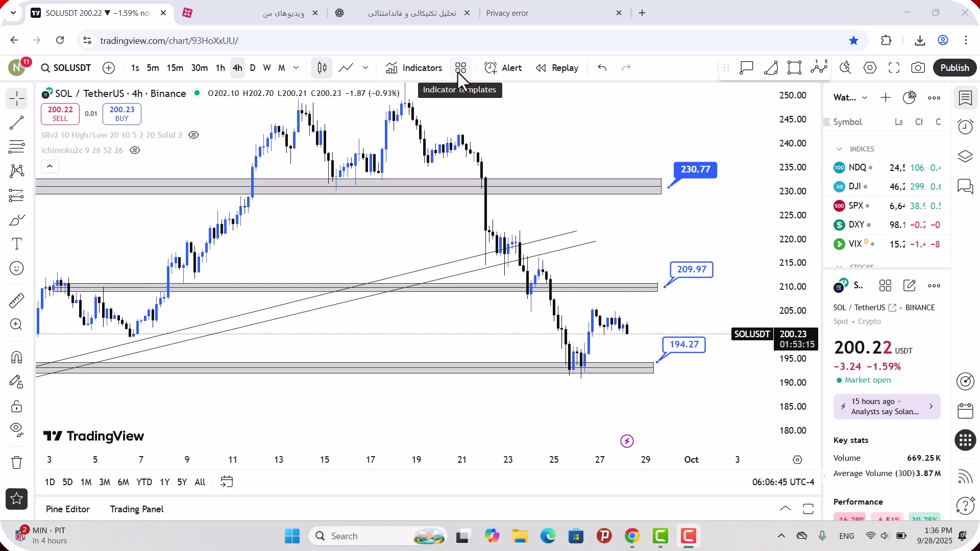The image size is (980, 551).
Task: Open price scale settings gear
Action: (x=797, y=460)
